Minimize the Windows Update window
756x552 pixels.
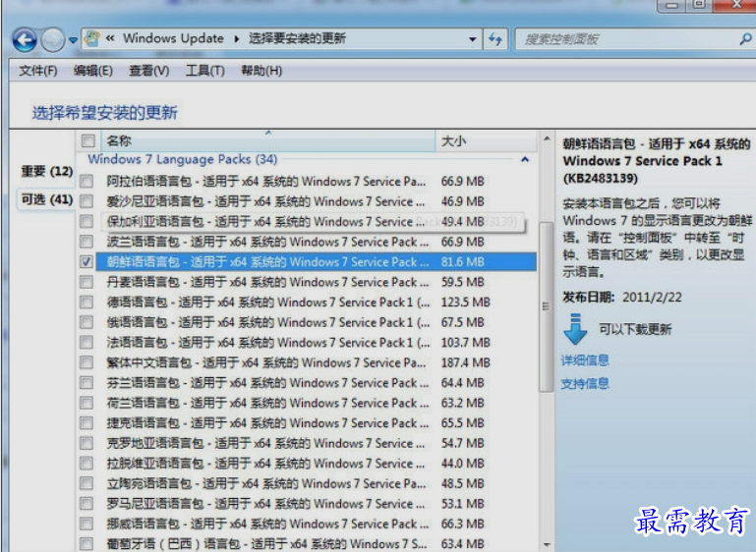point(672,5)
